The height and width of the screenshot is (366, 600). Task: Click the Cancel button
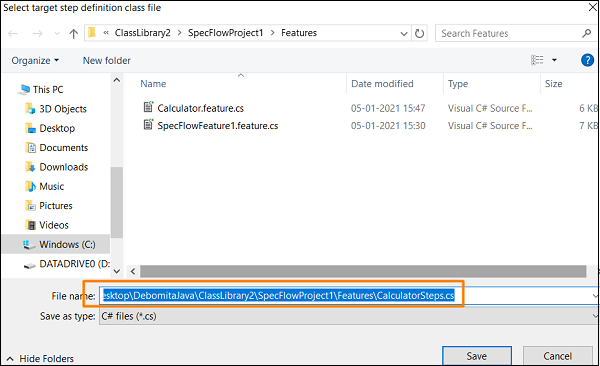pos(558,356)
